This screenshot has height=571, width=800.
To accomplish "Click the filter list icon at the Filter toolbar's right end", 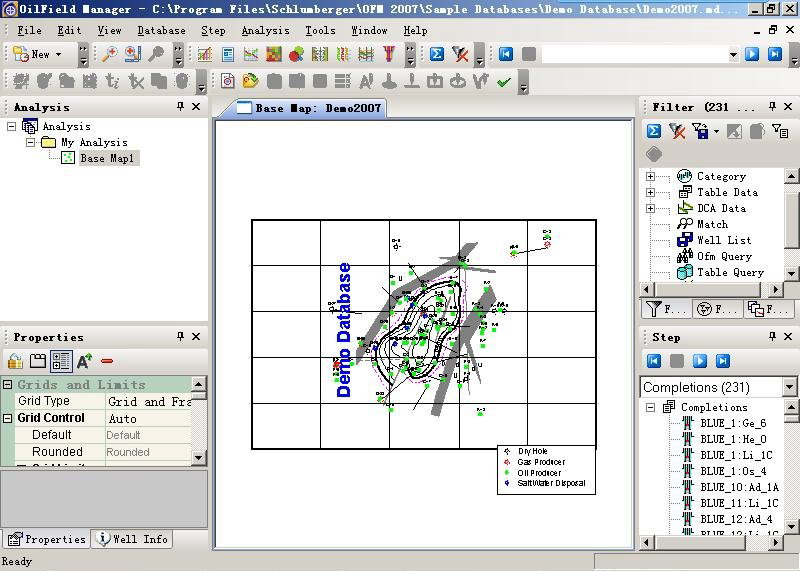I will coord(780,131).
